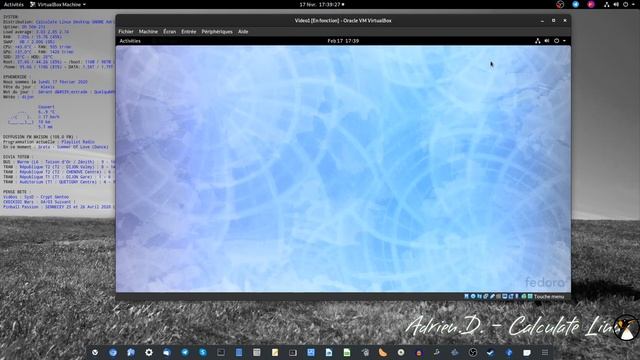Open the host clock 17 févr. 17:39
This screenshot has width=640, height=360.
point(322,4)
